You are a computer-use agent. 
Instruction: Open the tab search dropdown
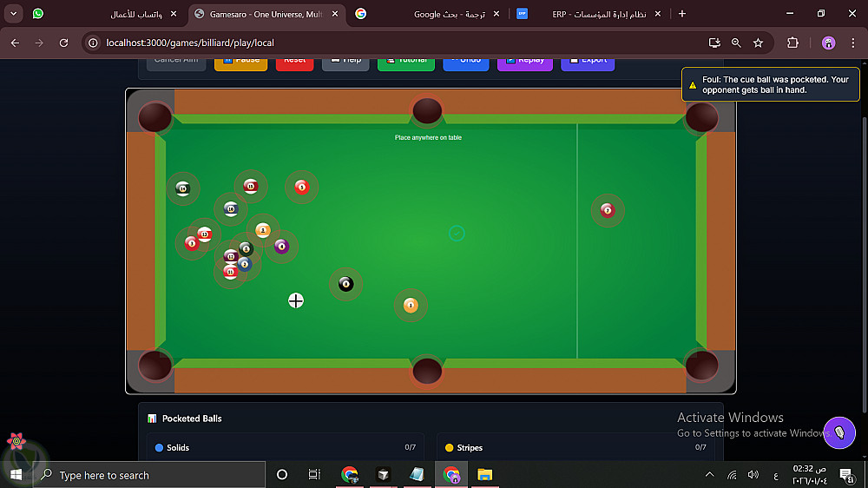coord(13,14)
